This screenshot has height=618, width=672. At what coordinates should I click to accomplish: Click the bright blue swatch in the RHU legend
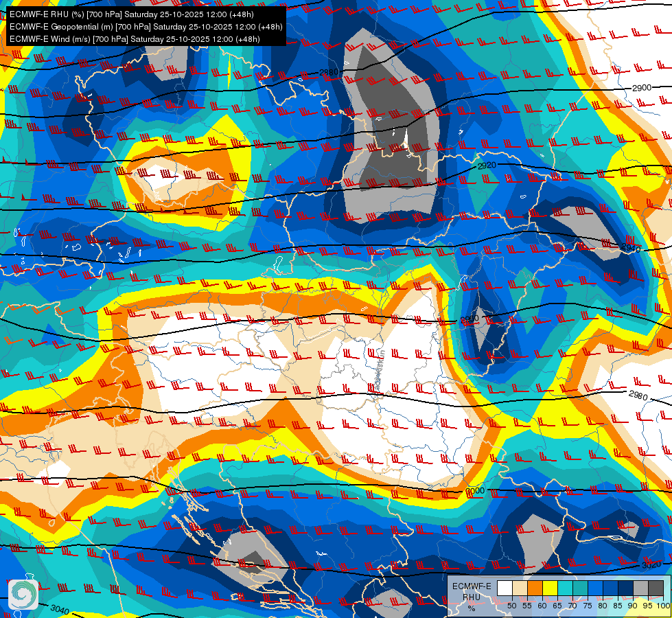click(x=596, y=588)
